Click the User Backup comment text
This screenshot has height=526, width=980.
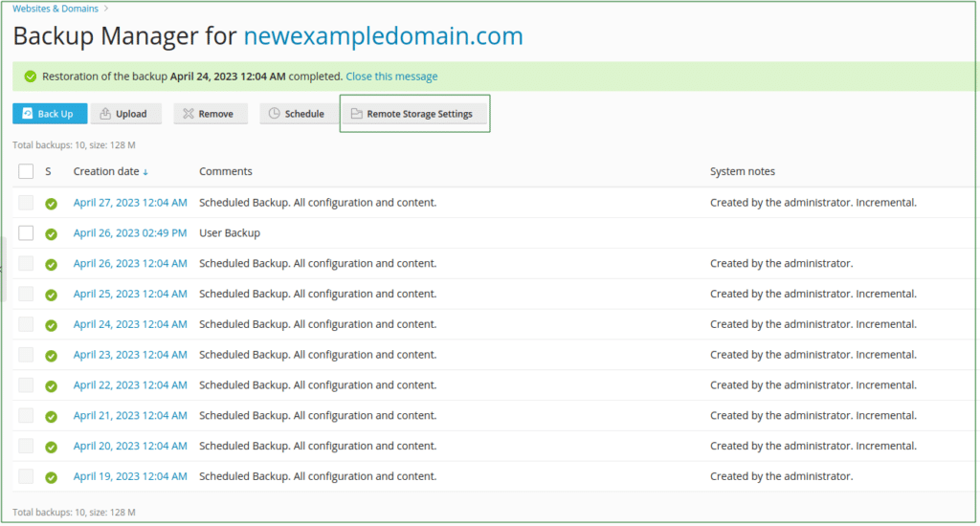tap(230, 233)
